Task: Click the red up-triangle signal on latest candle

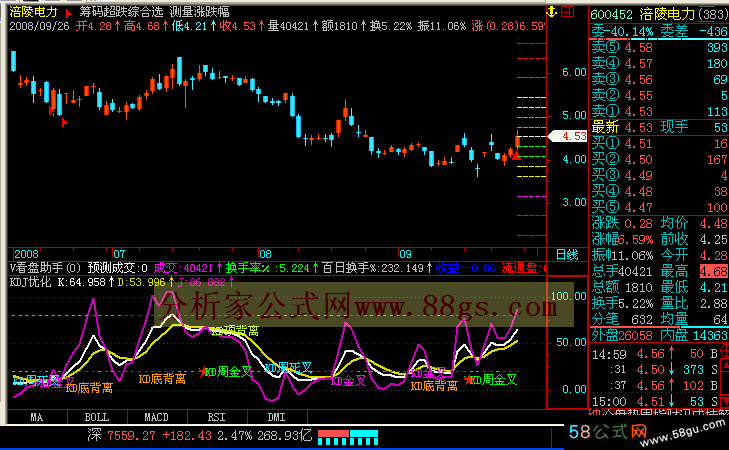Action: [516, 155]
